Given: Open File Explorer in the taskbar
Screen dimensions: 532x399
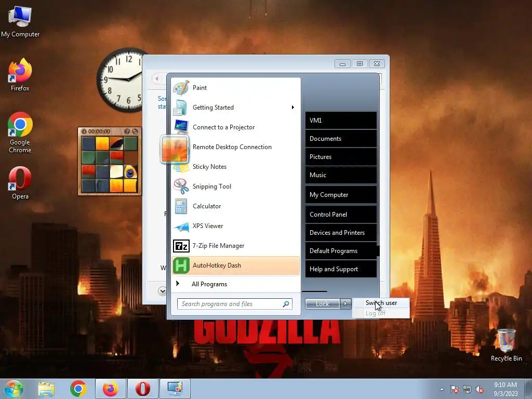Looking at the screenshot, I should 46,389.
